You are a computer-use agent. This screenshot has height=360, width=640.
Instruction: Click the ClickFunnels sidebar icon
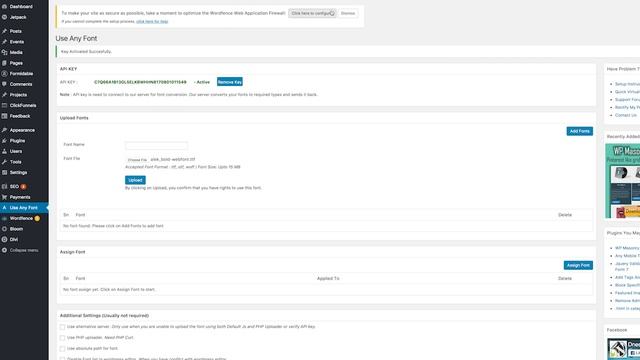[x=4, y=105]
